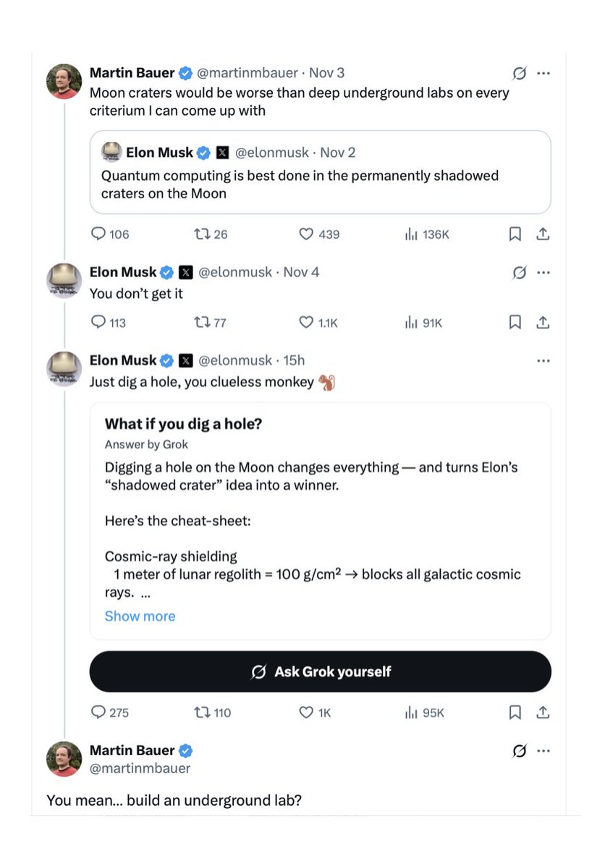Like the tweet with 439 likes
This screenshot has height=868, width=605.
[306, 234]
